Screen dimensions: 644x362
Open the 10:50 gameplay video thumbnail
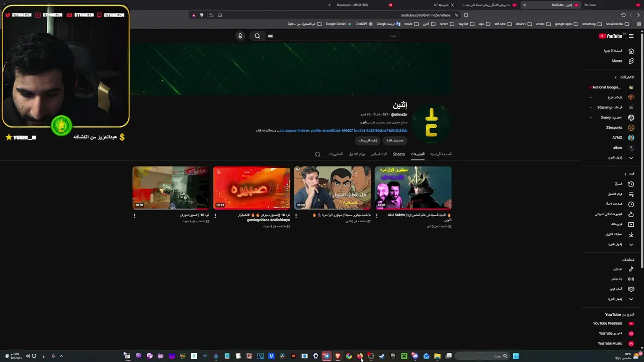[171, 188]
